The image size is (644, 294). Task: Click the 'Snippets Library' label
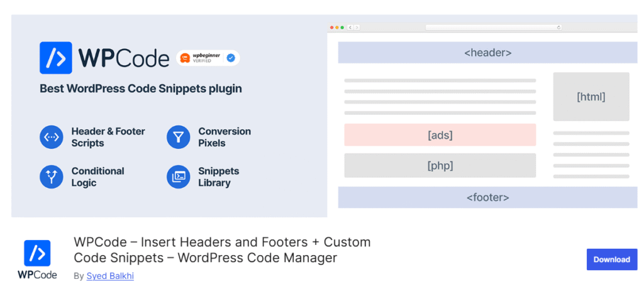[x=218, y=177]
